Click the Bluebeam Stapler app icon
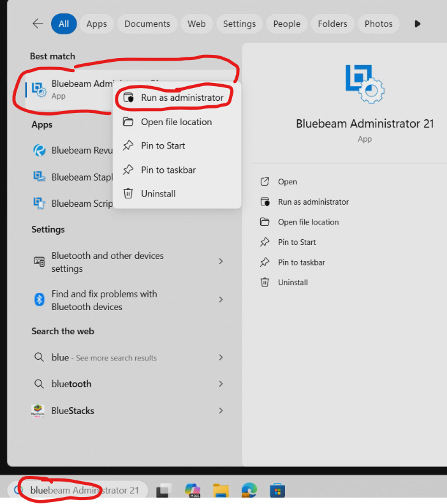The image size is (447, 504). point(40,177)
